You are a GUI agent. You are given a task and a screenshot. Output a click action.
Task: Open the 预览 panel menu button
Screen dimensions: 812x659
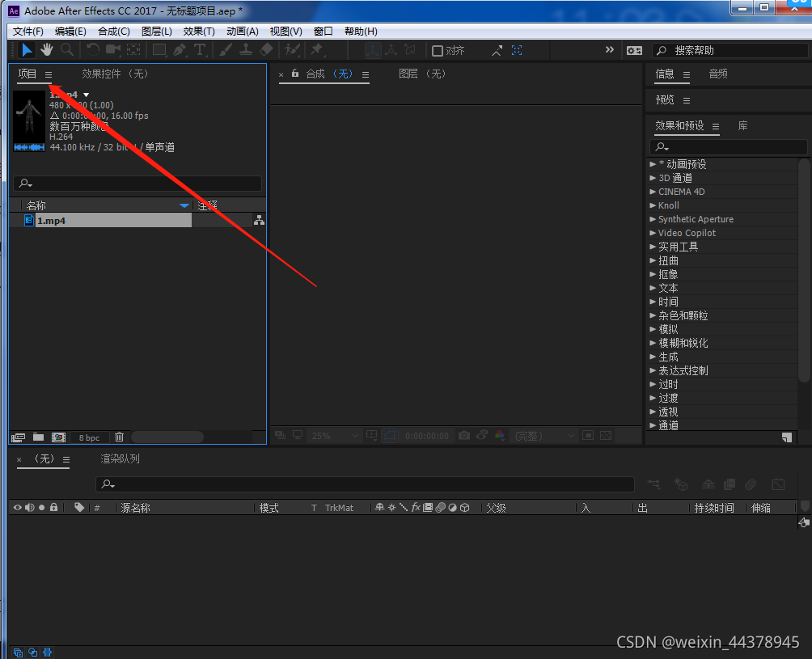[686, 100]
